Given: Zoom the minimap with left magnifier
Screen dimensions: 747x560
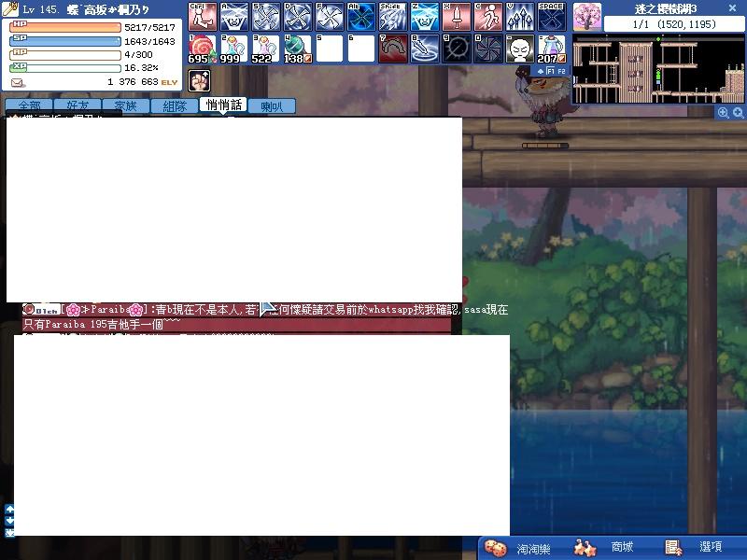Looking at the screenshot, I should pyautogui.click(x=723, y=112).
